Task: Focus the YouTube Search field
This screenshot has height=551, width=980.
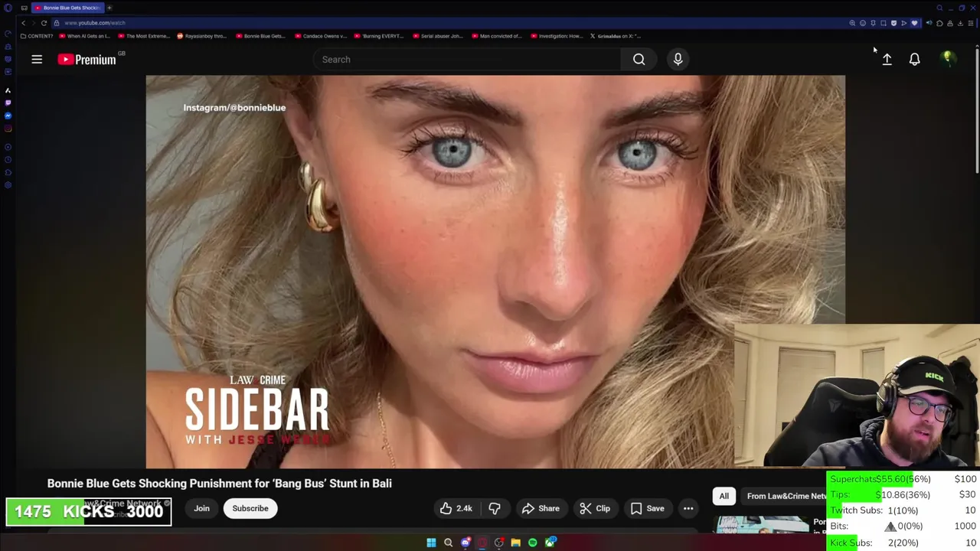Action: 467,59
